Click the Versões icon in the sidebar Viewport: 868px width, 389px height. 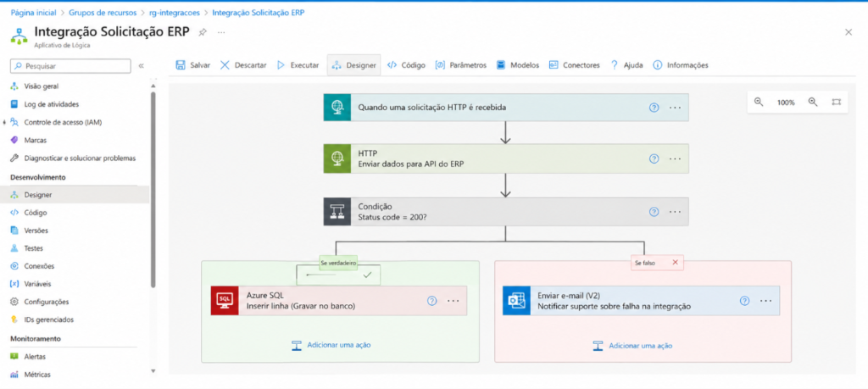[x=14, y=231]
